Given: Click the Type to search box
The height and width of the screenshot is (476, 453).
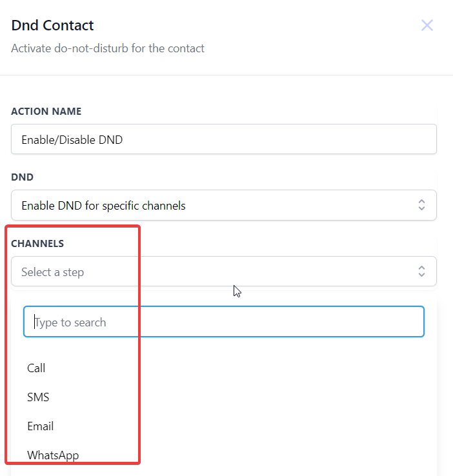Looking at the screenshot, I should point(223,322).
